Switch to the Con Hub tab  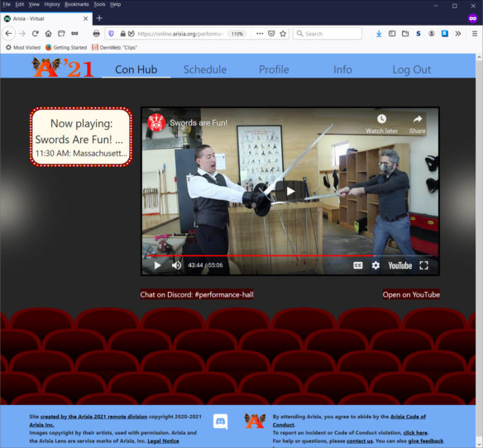[136, 69]
